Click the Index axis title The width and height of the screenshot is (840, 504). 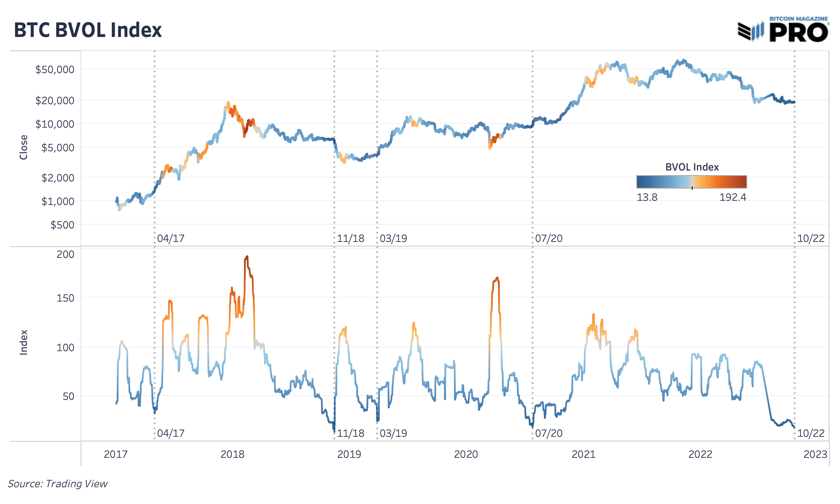tap(24, 342)
